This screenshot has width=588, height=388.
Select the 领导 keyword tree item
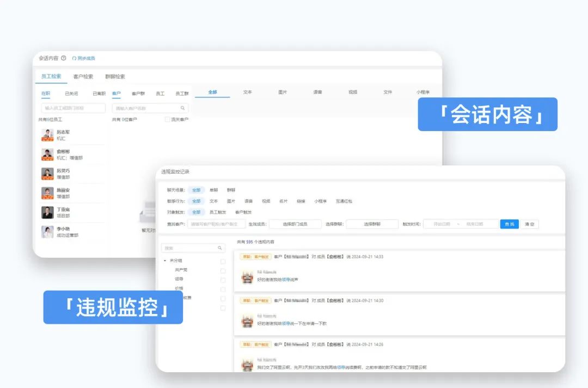point(179,279)
